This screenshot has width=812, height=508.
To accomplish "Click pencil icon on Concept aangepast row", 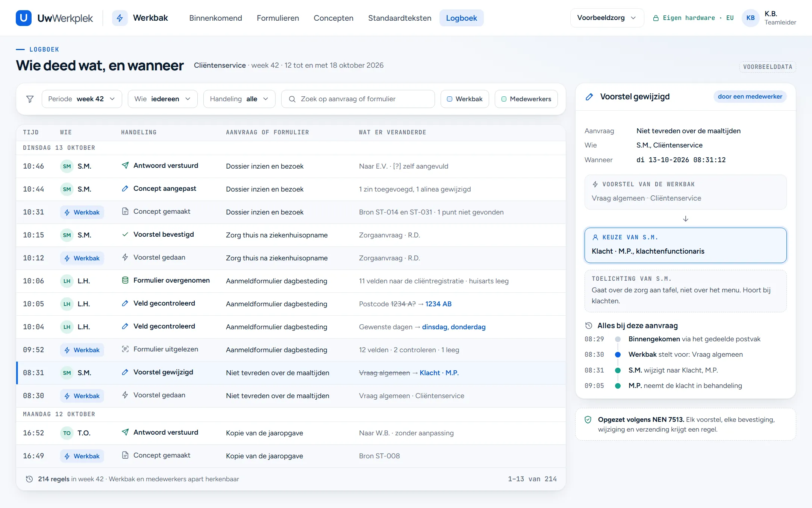I will [125, 189].
